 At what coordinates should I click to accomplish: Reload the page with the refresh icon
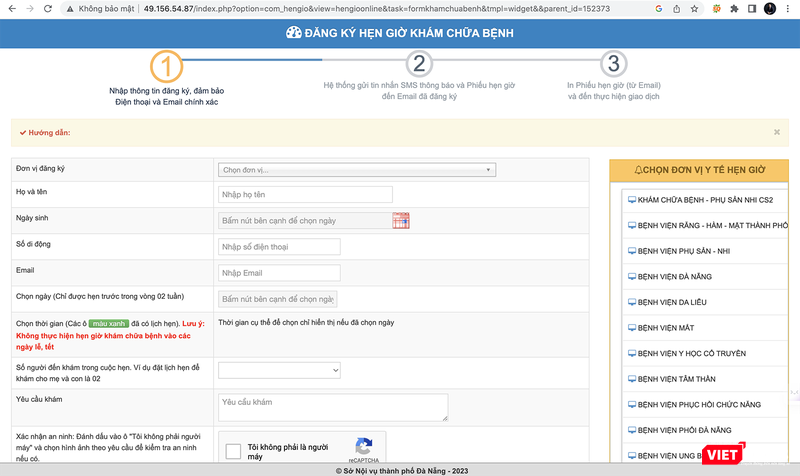[48, 8]
